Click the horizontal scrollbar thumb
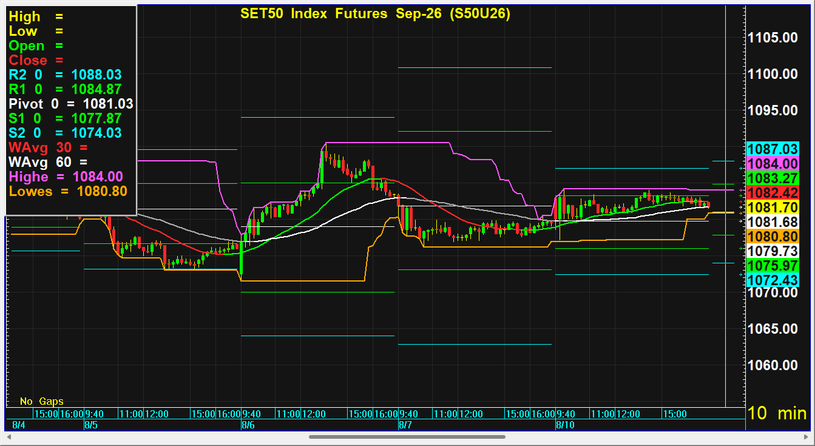 coord(407,437)
